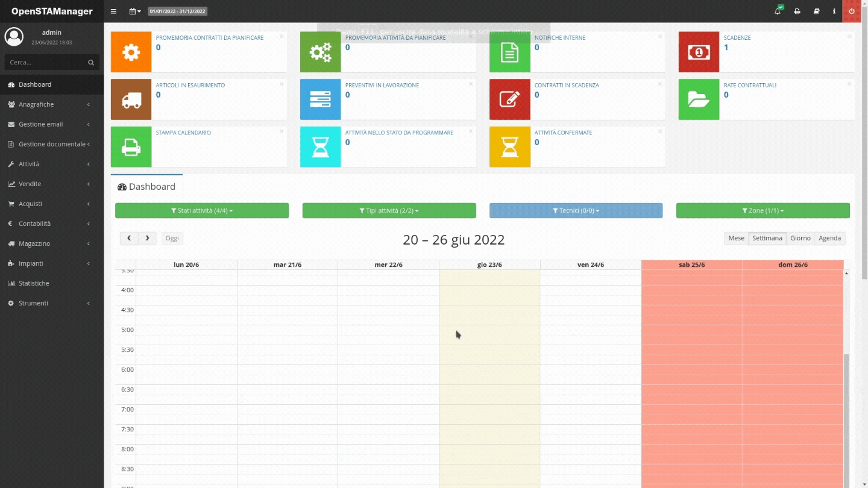Close the Notifiche Interne widget
The height and width of the screenshot is (488, 868).
(x=660, y=37)
